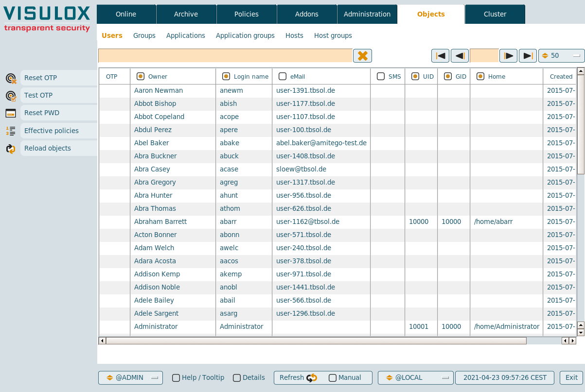Click the Reload objects icon
This screenshot has width=585, height=392.
pos(11,149)
